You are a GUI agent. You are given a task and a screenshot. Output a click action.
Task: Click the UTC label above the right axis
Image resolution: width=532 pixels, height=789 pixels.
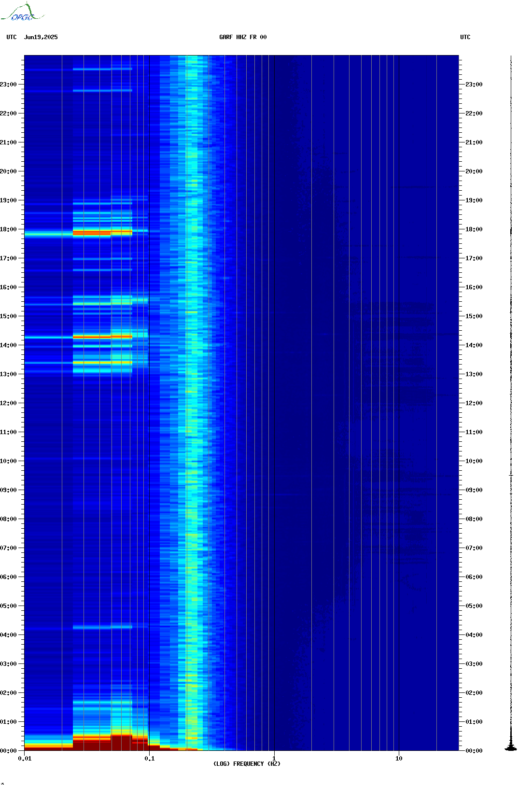coord(465,37)
